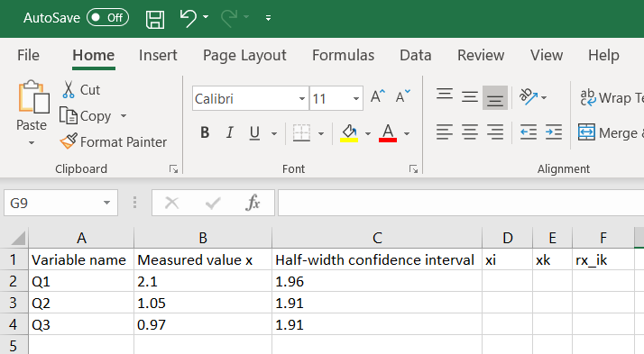The image size is (644, 354).
Task: Decrease font size with the smaller A
Action: 402,96
